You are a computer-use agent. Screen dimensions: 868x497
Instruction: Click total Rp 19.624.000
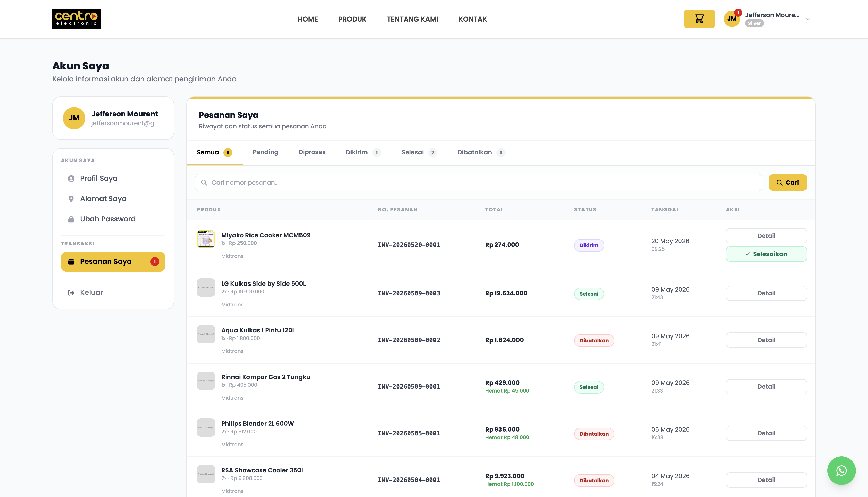coord(506,293)
